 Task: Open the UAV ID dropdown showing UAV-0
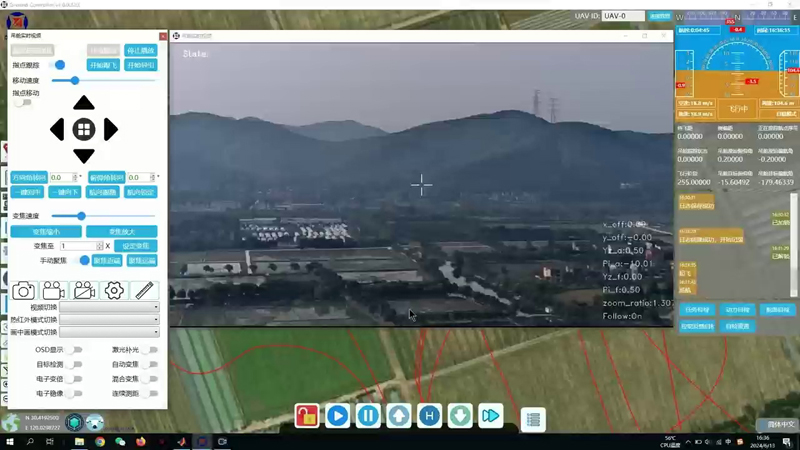[x=623, y=16]
